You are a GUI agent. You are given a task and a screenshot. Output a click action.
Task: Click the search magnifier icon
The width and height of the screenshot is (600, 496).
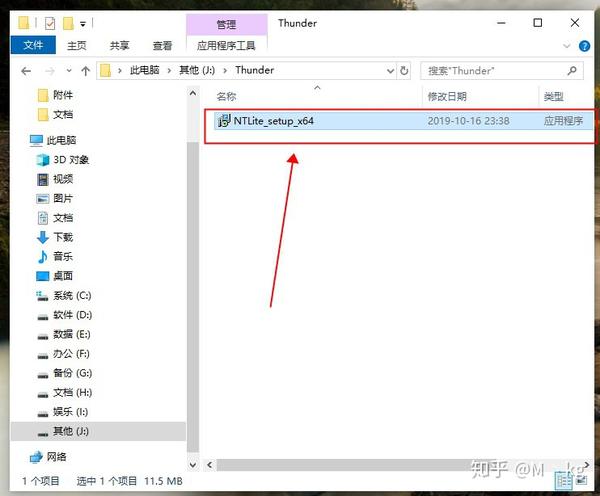coord(572,70)
